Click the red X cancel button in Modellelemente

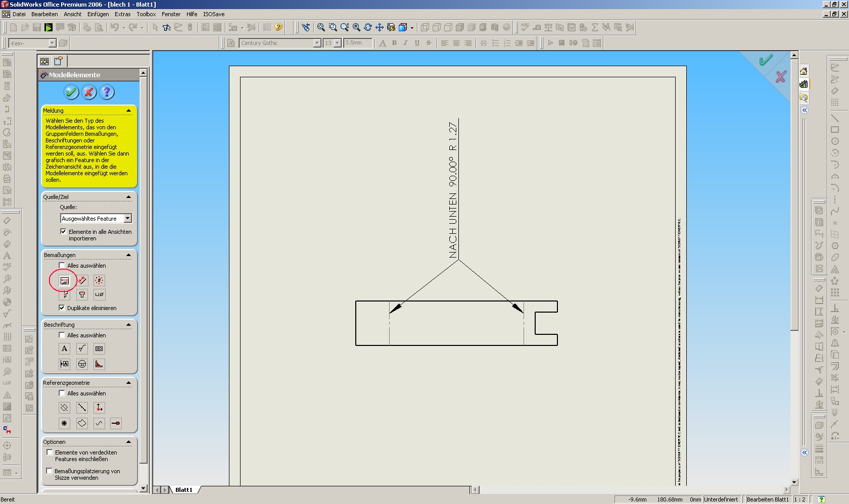point(89,92)
